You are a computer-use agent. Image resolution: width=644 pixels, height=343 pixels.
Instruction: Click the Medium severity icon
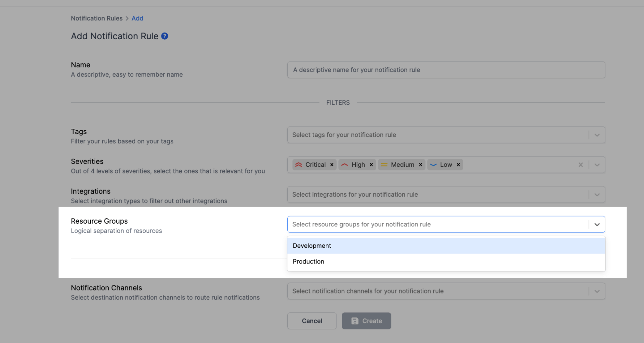point(384,164)
